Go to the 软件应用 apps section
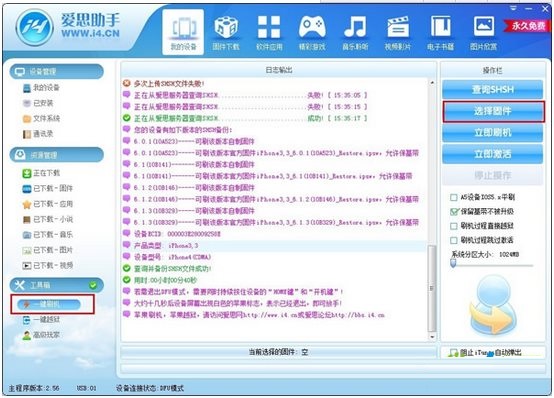 [x=269, y=32]
